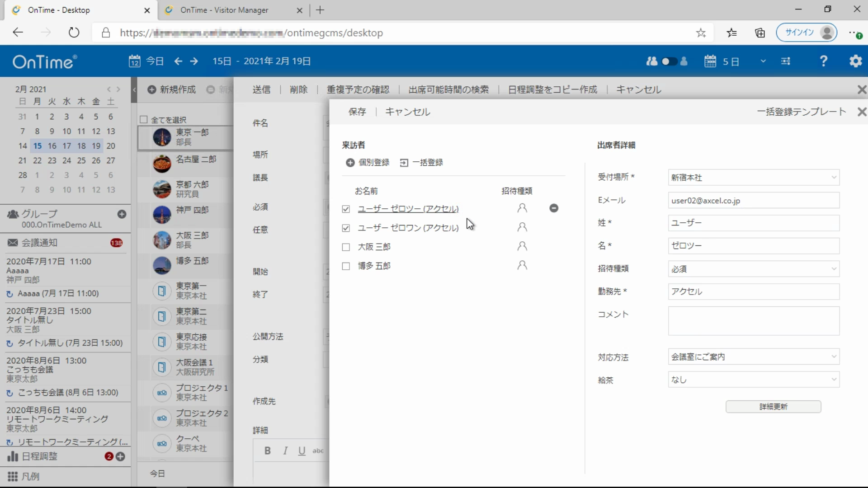Check the 大阪 三郎 visitor checkbox

click(x=346, y=247)
